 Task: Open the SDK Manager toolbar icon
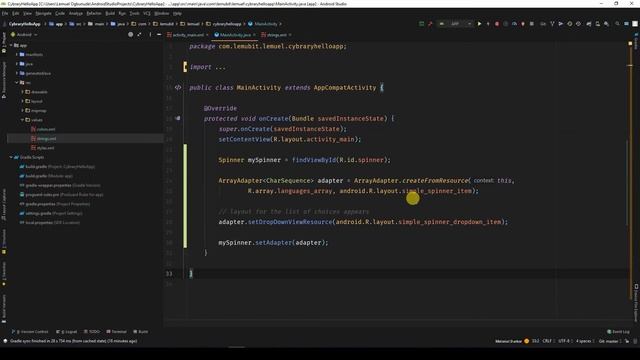[607, 24]
